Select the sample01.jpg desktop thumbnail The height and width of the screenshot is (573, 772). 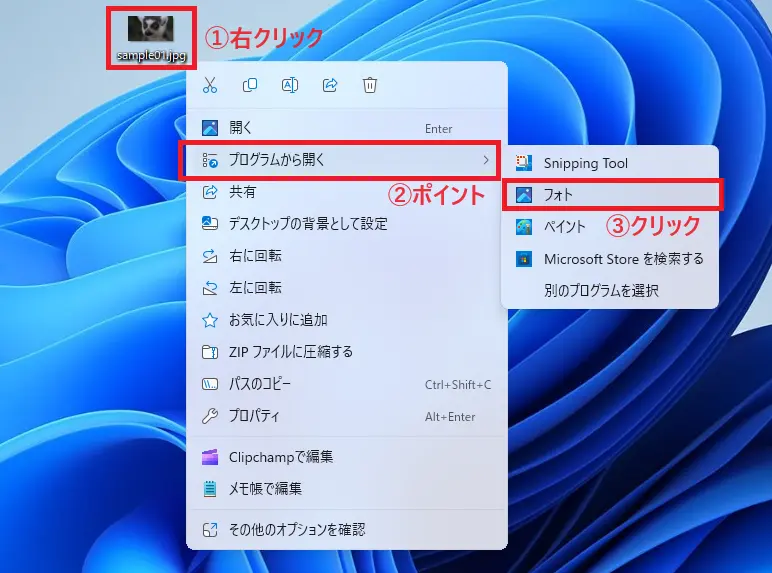coord(150,30)
